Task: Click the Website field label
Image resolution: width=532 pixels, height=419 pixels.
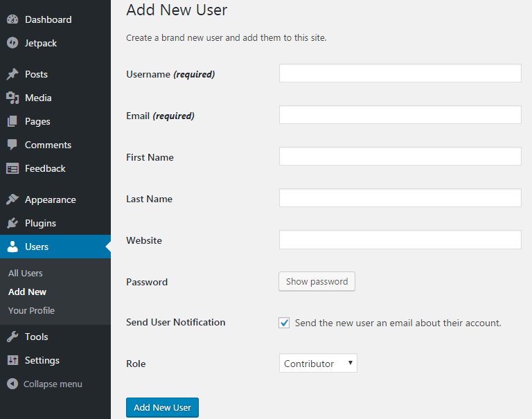Action: 144,240
